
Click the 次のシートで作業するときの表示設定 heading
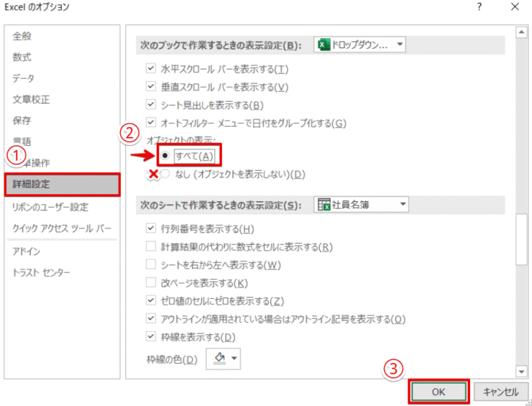[221, 206]
